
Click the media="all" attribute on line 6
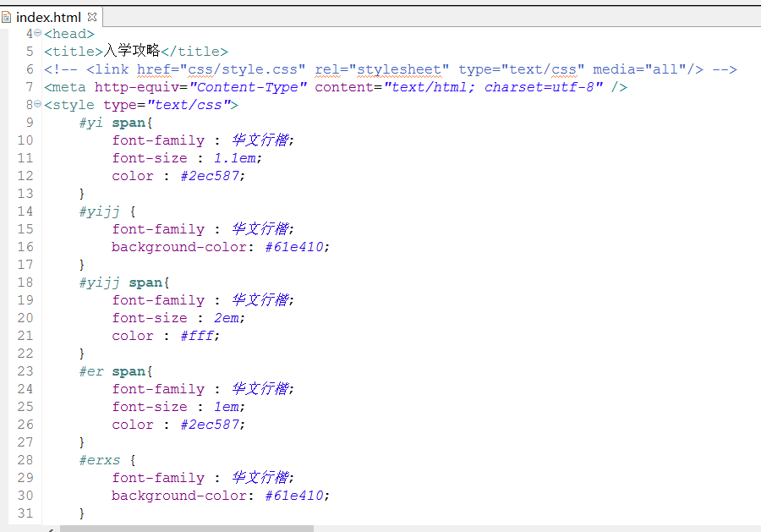640,69
